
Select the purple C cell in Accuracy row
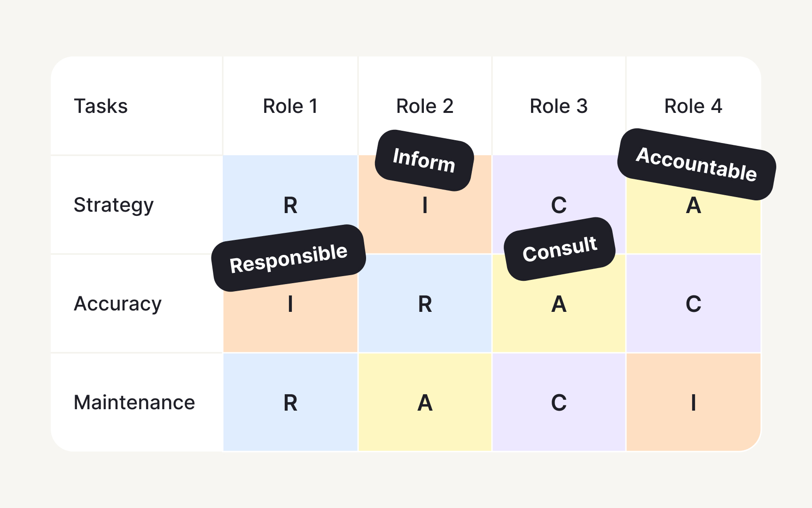tap(693, 304)
